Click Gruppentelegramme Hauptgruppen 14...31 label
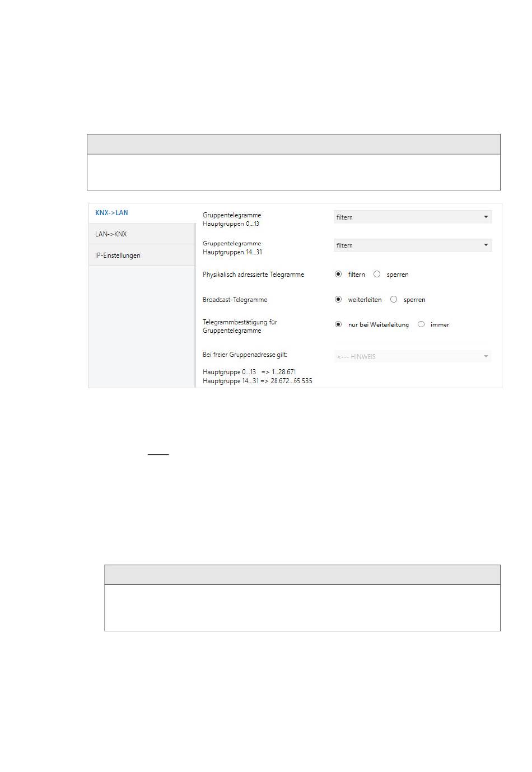Viewport: 532px width, 772px height. (232, 248)
